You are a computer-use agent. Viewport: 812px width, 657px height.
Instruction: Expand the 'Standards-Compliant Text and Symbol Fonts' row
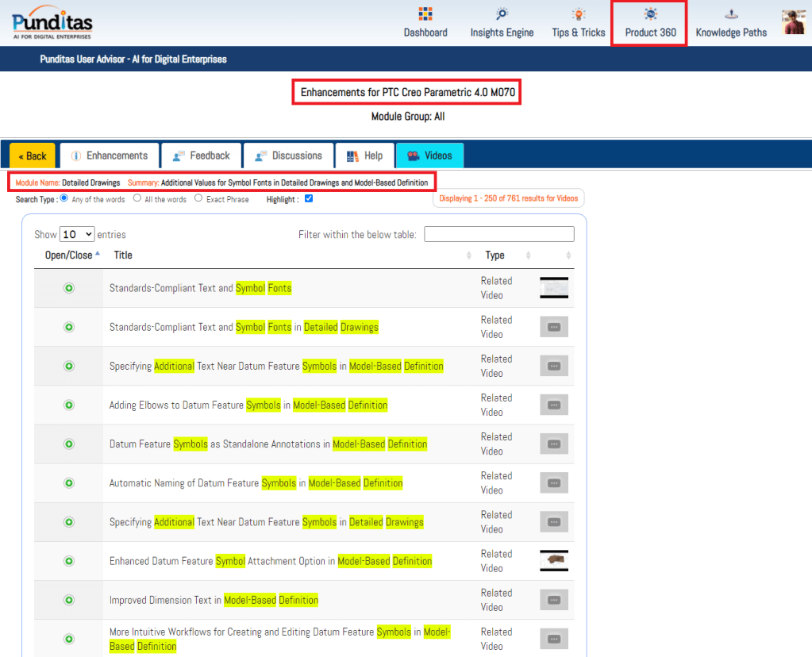[x=69, y=288]
